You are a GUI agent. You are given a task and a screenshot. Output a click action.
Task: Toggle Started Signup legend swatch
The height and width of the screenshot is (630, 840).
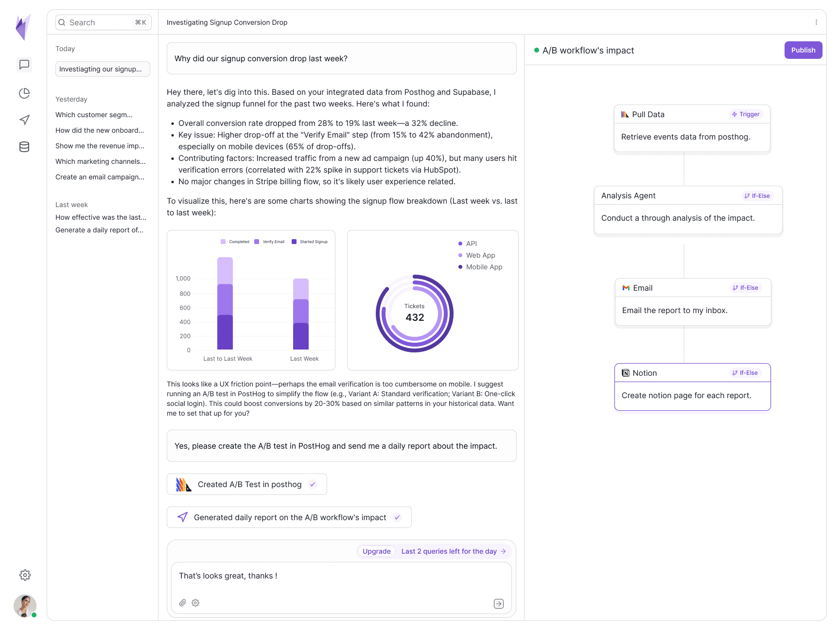[294, 242]
